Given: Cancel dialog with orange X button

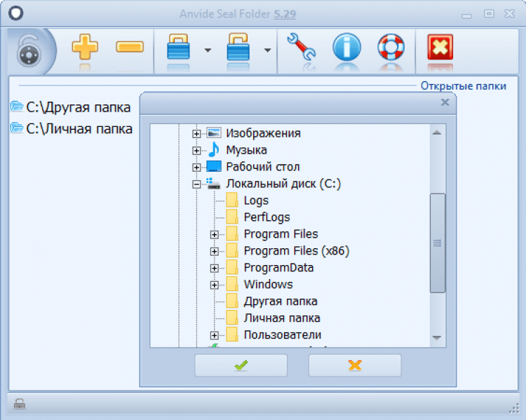Looking at the screenshot, I should [355, 365].
